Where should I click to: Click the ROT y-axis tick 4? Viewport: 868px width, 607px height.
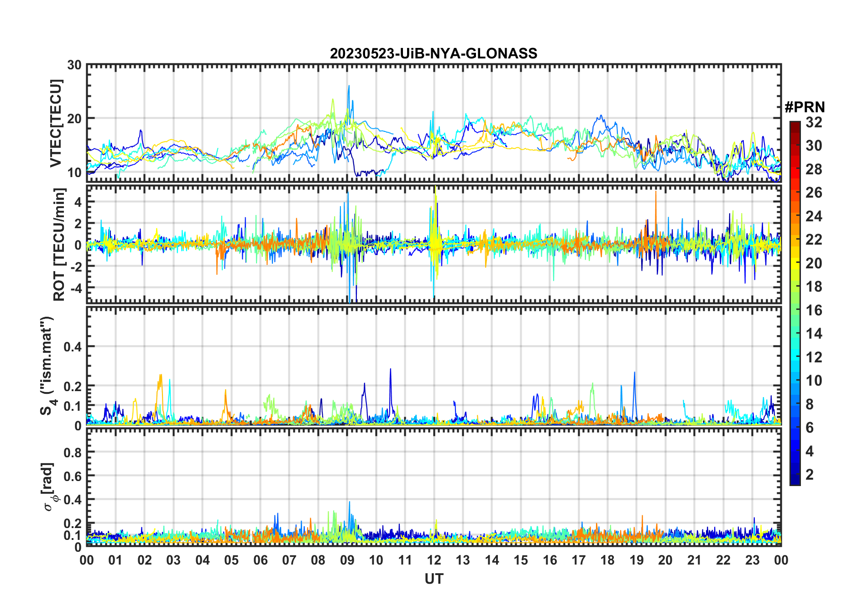click(x=78, y=202)
